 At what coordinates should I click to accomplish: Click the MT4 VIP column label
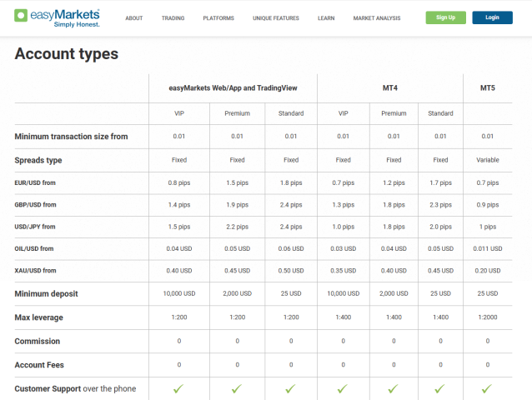[x=343, y=113]
